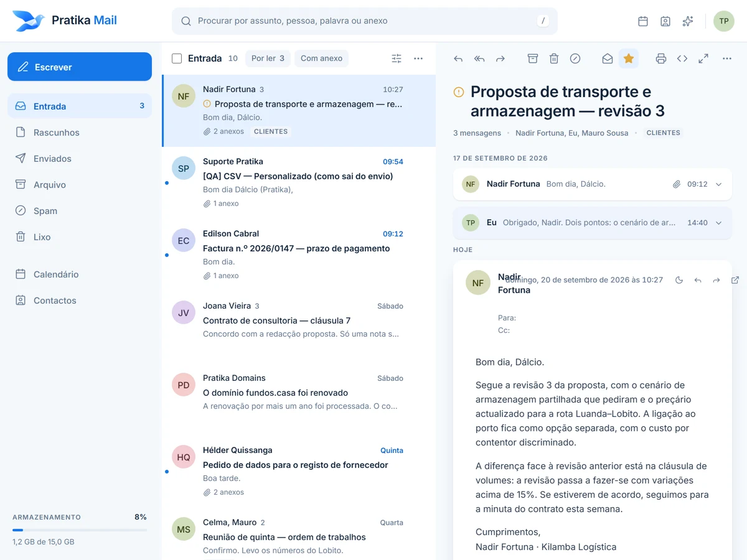This screenshot has width=747, height=560.
Task: Open the message list three-dot menu
Action: (x=418, y=58)
